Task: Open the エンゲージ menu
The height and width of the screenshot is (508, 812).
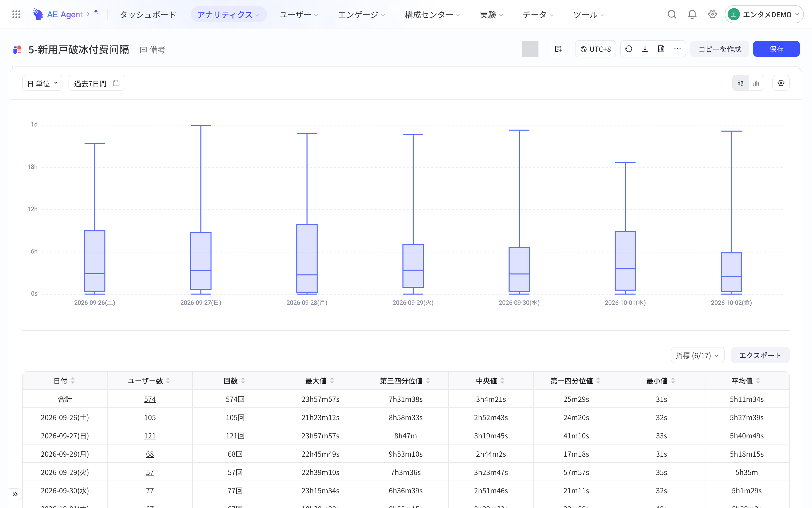Action: (x=361, y=14)
